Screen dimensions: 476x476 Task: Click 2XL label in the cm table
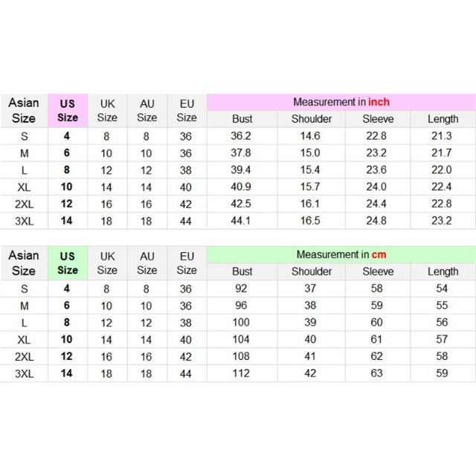(x=24, y=357)
